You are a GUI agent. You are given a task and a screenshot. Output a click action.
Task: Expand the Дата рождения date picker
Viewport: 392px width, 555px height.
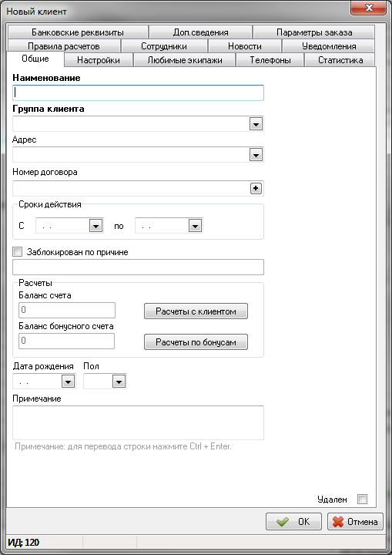pos(68,382)
